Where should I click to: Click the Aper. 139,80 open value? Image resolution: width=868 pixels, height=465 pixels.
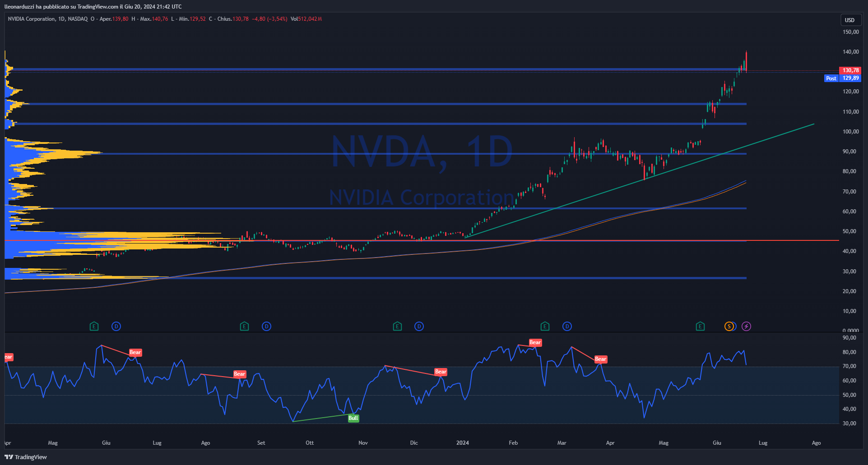click(114, 19)
